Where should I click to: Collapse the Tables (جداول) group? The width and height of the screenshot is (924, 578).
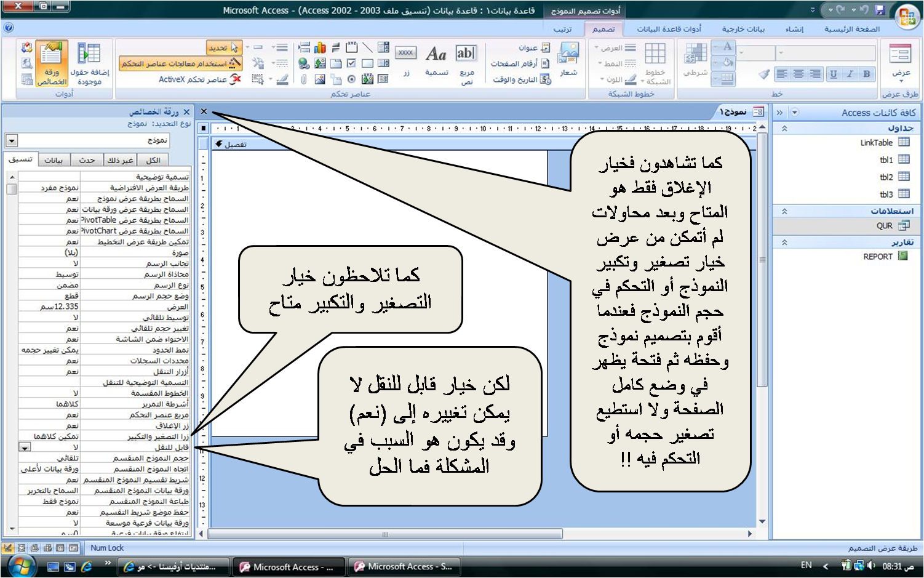(784, 128)
